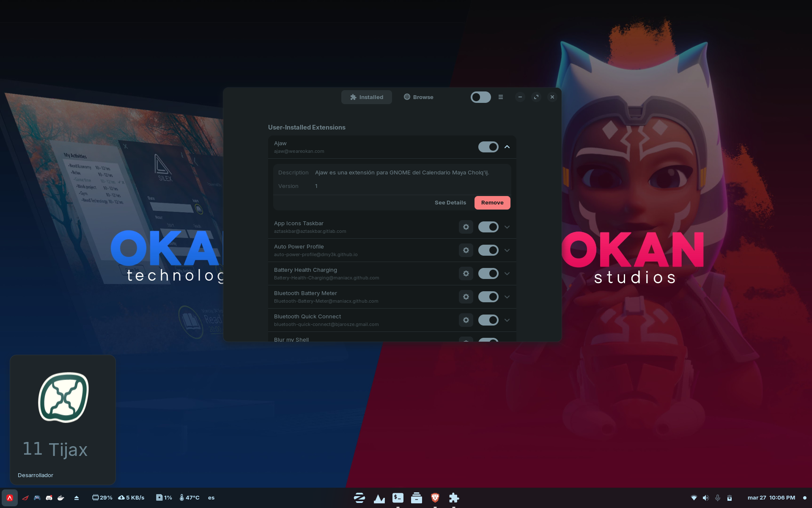Switch to the Browse tab
This screenshot has height=508, width=812.
click(418, 97)
